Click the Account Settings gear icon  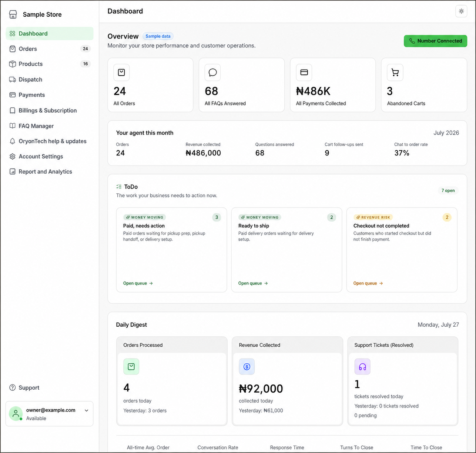[13, 156]
